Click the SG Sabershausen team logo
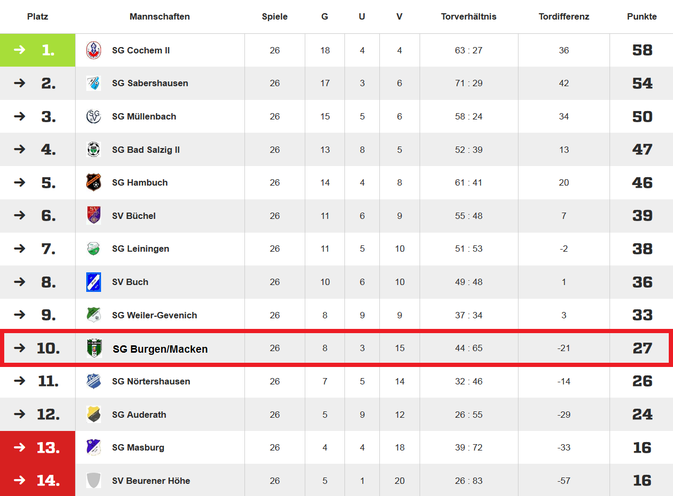The height and width of the screenshot is (496, 673). coord(94,83)
